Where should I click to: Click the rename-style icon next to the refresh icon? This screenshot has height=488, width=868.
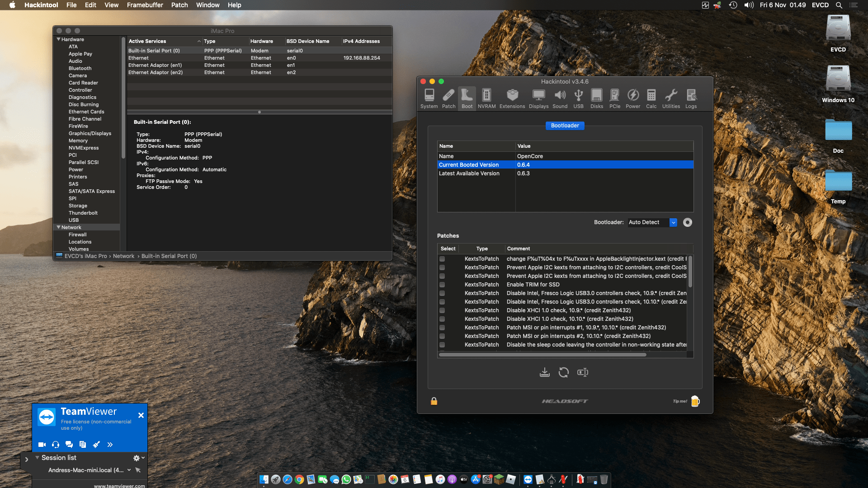coord(583,372)
